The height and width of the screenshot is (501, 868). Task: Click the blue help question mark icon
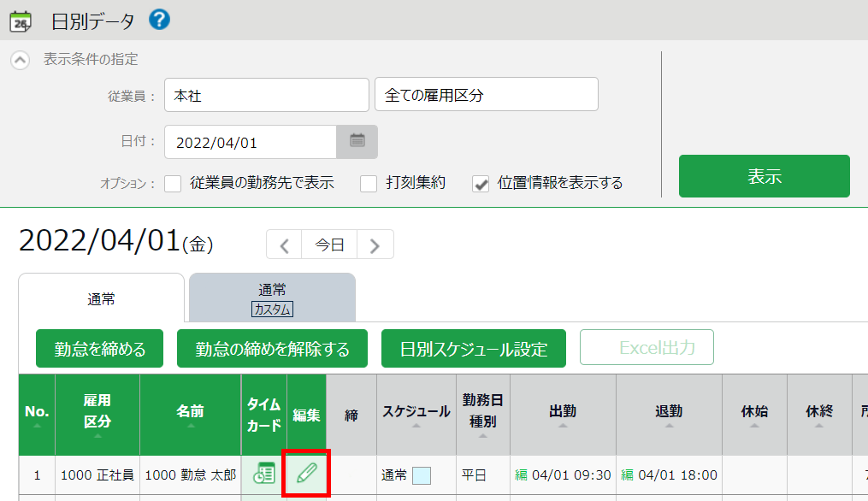[x=159, y=19]
